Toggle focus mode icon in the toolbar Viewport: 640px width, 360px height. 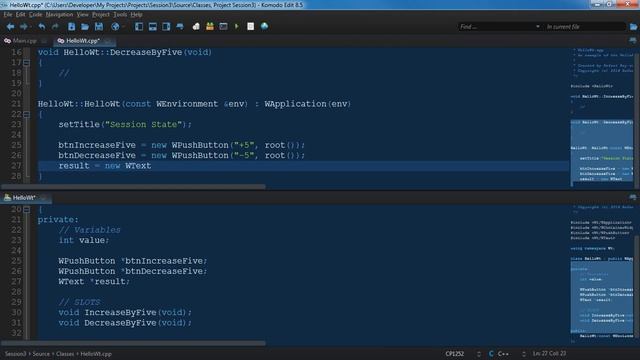[x=180, y=27]
